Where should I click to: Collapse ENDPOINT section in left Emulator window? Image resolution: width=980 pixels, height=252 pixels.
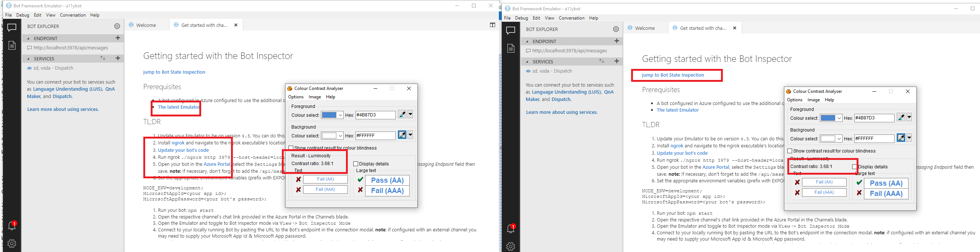coord(28,38)
